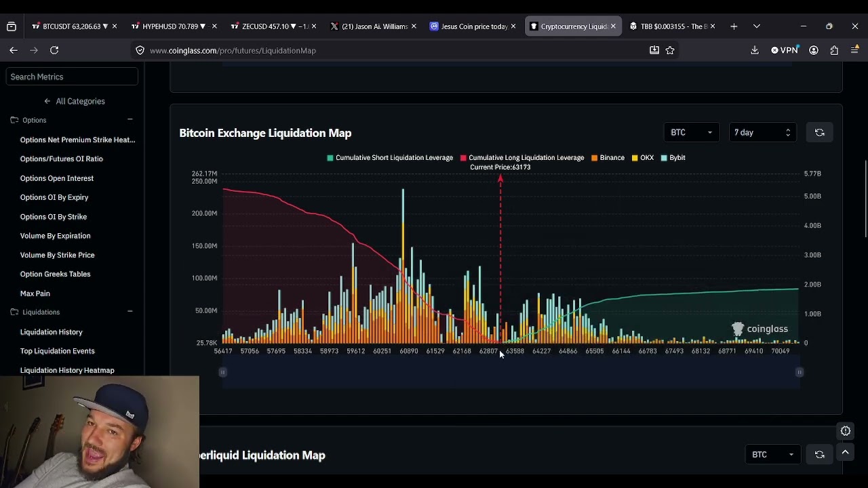Open Top Liquidation Events page

(57, 351)
